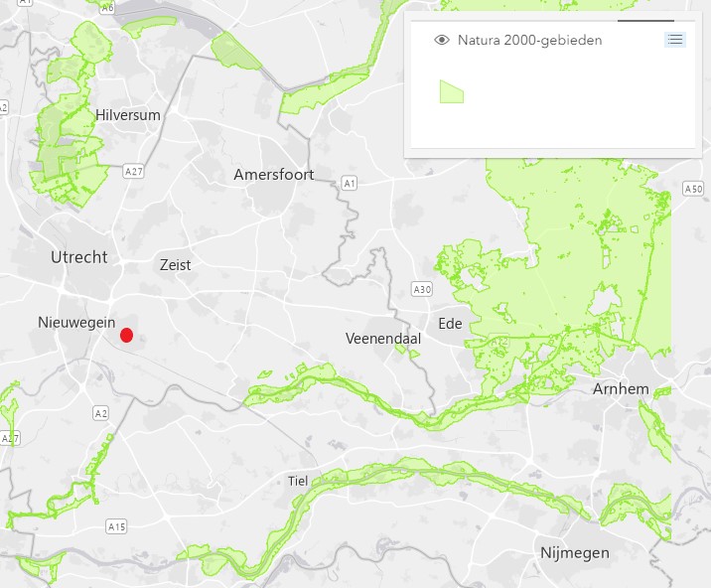This screenshot has height=588, width=711.
Task: Click the Zeist town label
Action: [175, 264]
